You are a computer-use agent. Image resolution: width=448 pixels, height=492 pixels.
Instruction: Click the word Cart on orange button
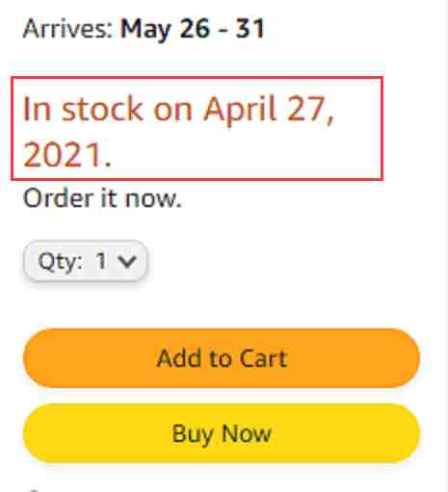pos(263,358)
